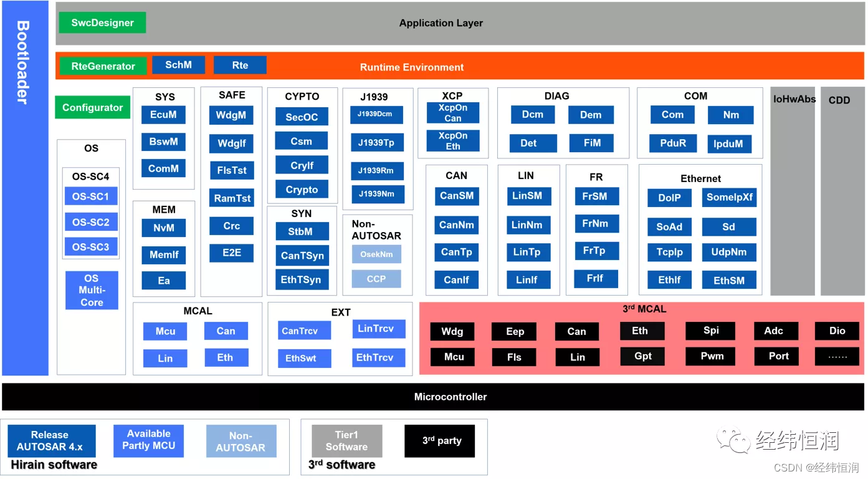Click the DoIP Ethernet module
This screenshot has height=479, width=868.
click(x=669, y=198)
